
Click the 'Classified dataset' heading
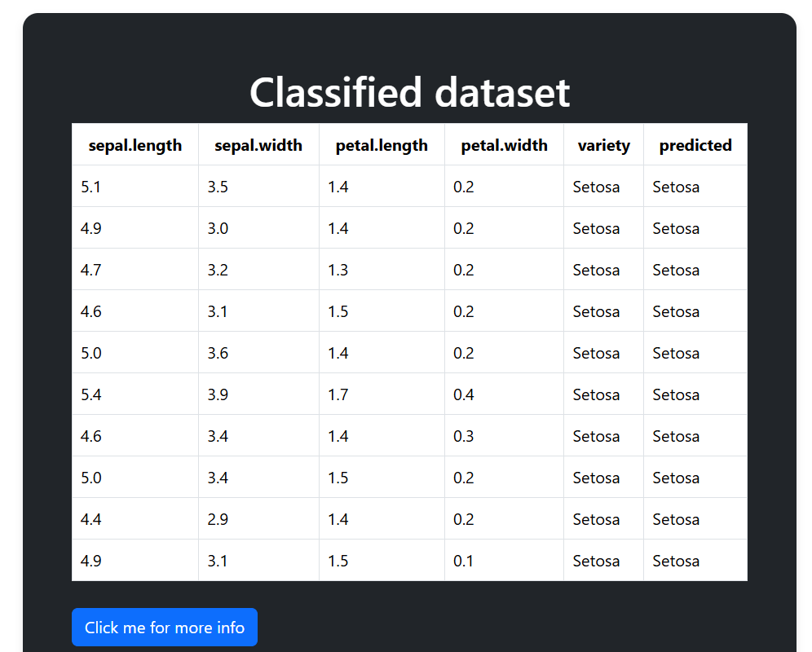pos(409,92)
